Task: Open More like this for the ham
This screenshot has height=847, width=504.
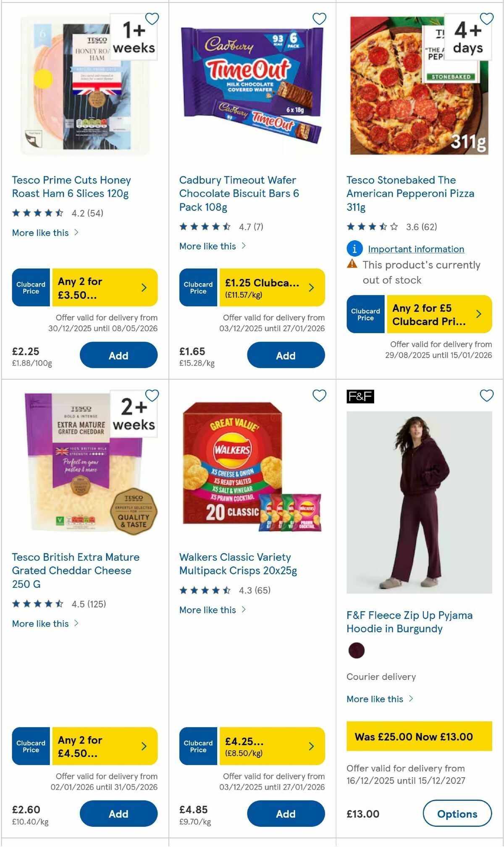Action: 42,233
